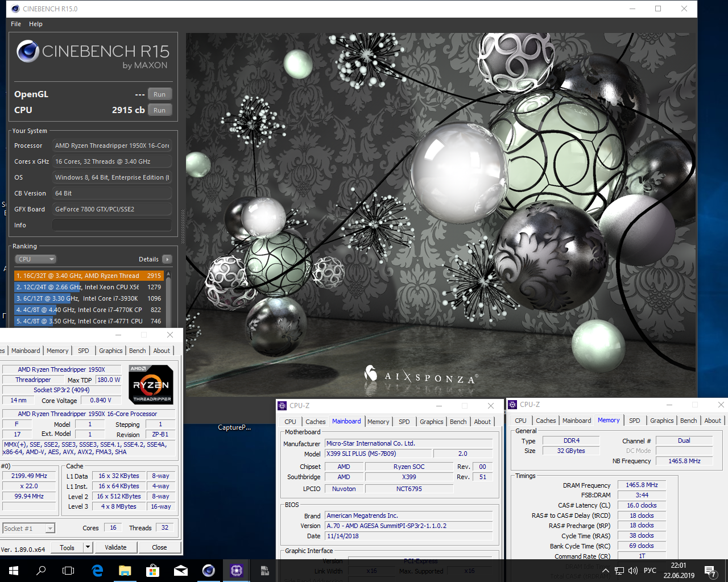Screen dimensions: 728x582
Task: Open network status tray icon
Action: (x=619, y=571)
